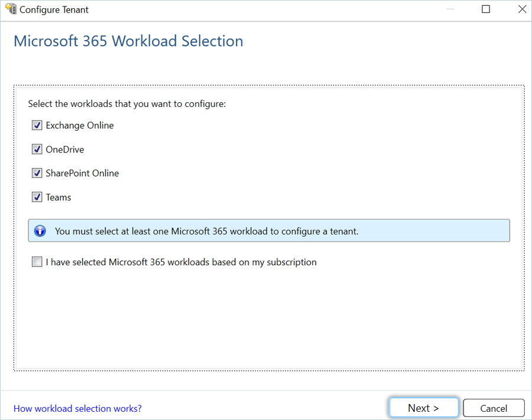Click the 'SharePoint Online' label text
Viewport: 532px width, 420px height.
point(82,173)
